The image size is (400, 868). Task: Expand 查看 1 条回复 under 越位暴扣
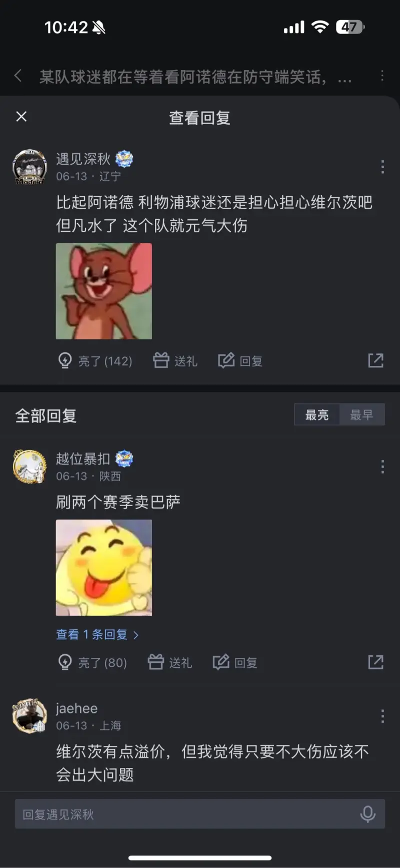click(x=97, y=635)
